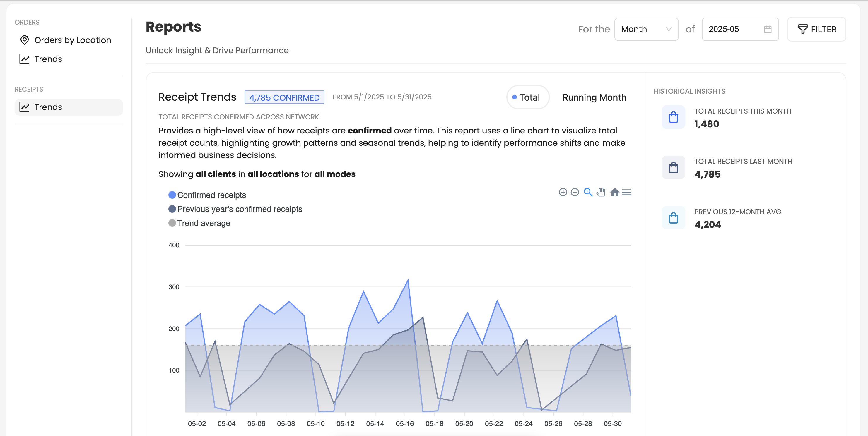Viewport: 868px width, 436px height.
Task: Open the Month period dropdown
Action: (646, 29)
